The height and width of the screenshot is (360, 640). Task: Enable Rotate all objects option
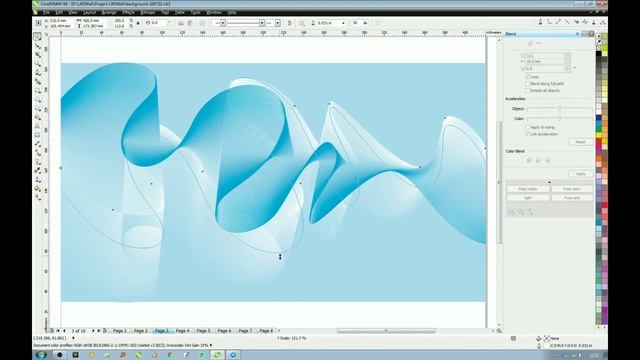[x=527, y=90]
